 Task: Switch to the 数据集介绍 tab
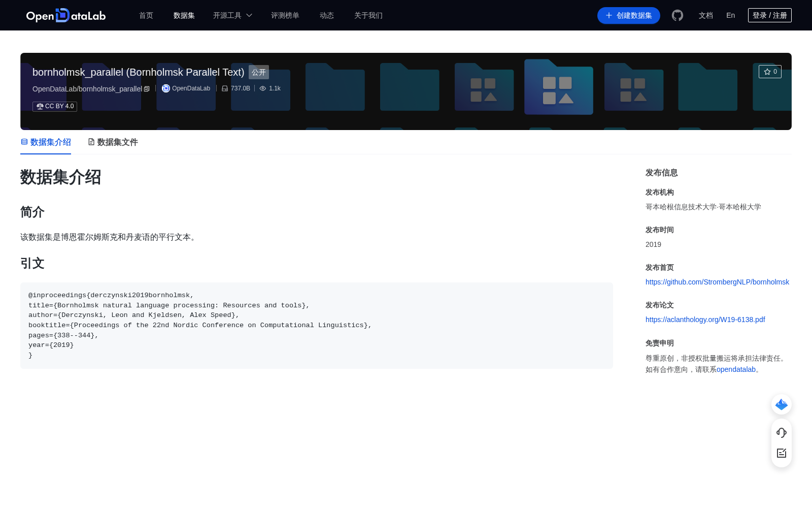46,142
